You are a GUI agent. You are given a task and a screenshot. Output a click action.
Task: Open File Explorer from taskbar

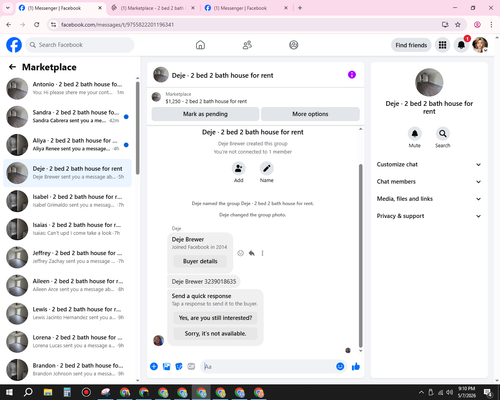point(48,392)
